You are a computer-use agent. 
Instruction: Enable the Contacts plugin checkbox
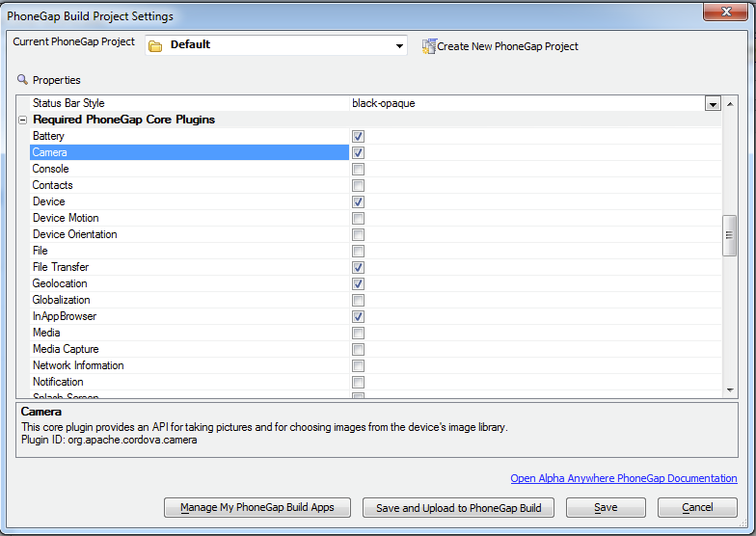(x=358, y=186)
